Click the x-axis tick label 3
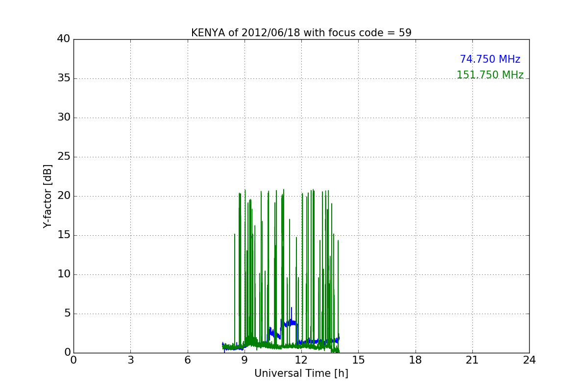588x392 pixels. tap(130, 360)
